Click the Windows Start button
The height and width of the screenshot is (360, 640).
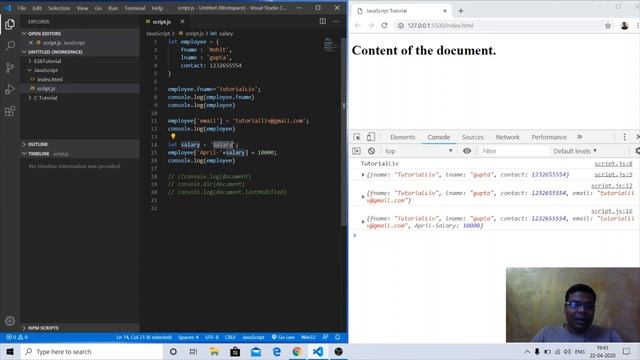10,351
